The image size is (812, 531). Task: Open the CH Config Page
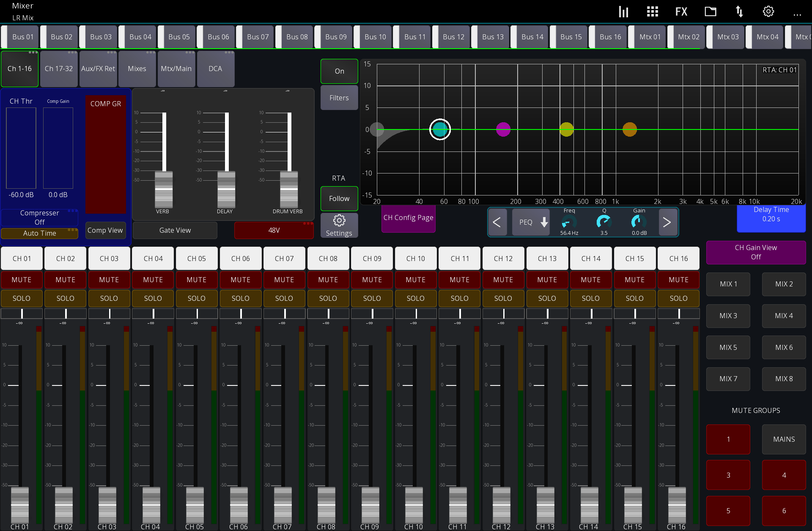pyautogui.click(x=408, y=218)
